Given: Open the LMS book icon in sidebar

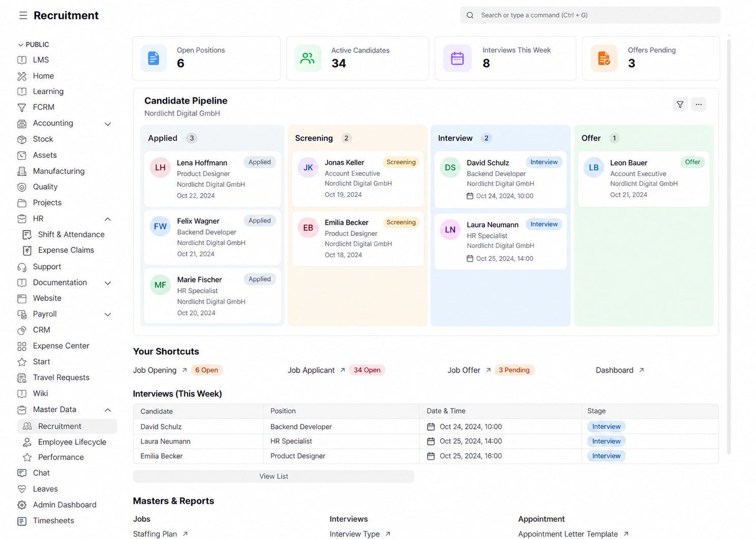Looking at the screenshot, I should tap(22, 60).
